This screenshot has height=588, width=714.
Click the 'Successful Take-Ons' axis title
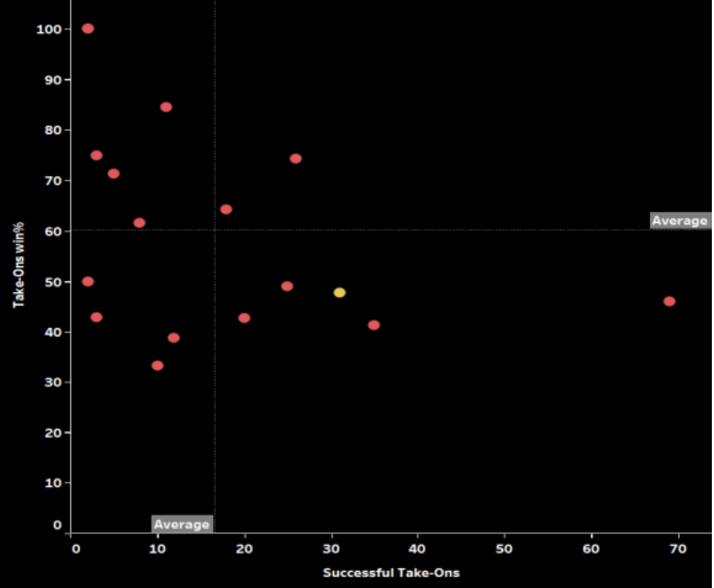(x=391, y=573)
